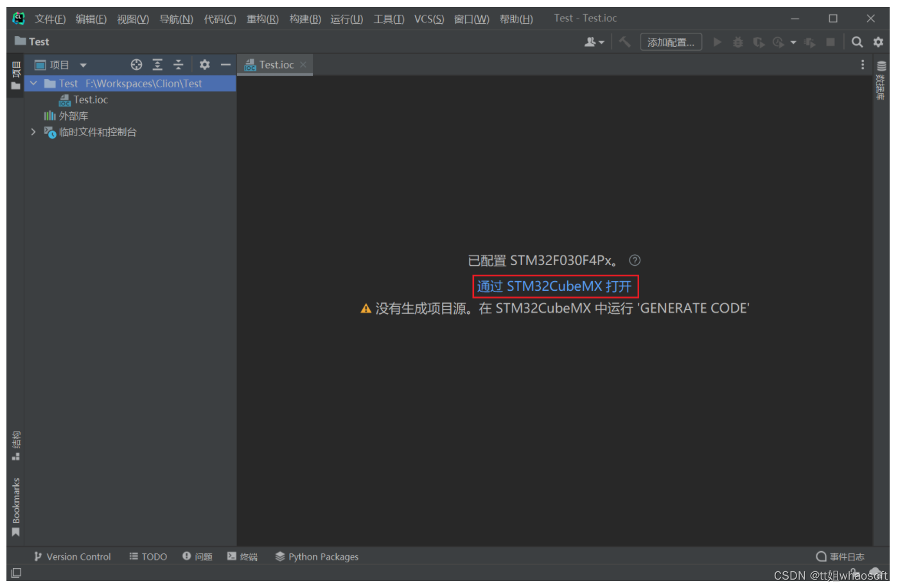This screenshot has height=588, width=898.
Task: Open the Python Packages tool window
Action: (317, 557)
